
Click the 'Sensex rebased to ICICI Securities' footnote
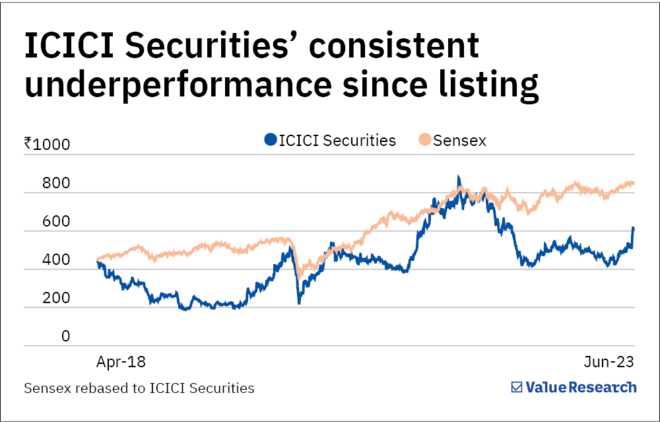click(141, 387)
